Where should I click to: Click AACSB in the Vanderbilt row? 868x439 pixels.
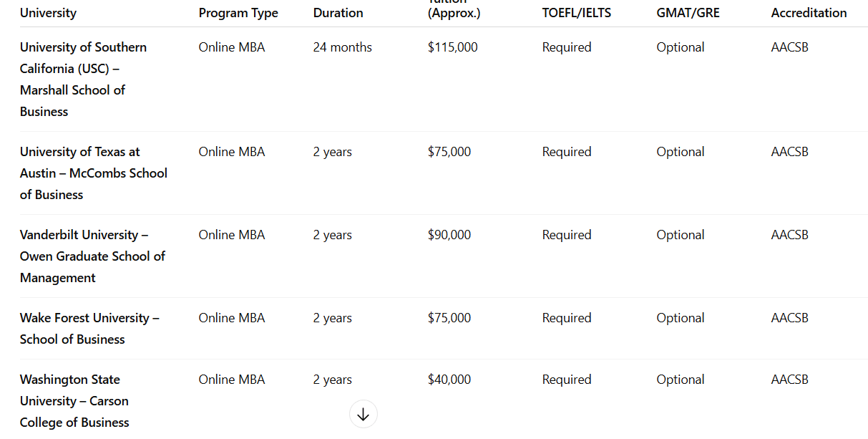point(789,235)
